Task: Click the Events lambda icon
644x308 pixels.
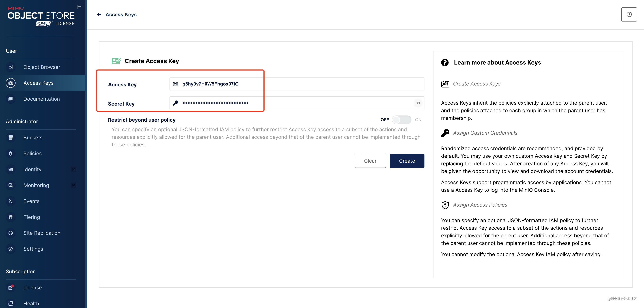Action: pyautogui.click(x=10, y=201)
